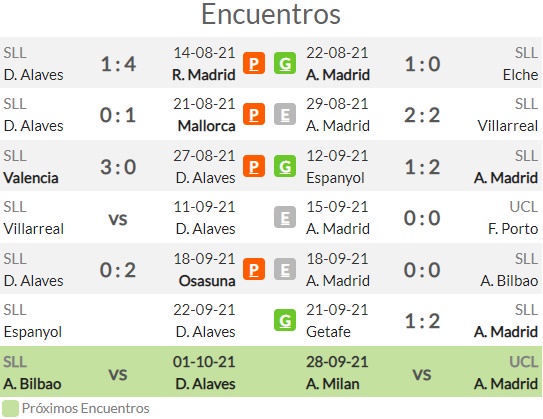Click the gray E badge for A. Bilbao match
The image size is (543, 419).
click(285, 269)
